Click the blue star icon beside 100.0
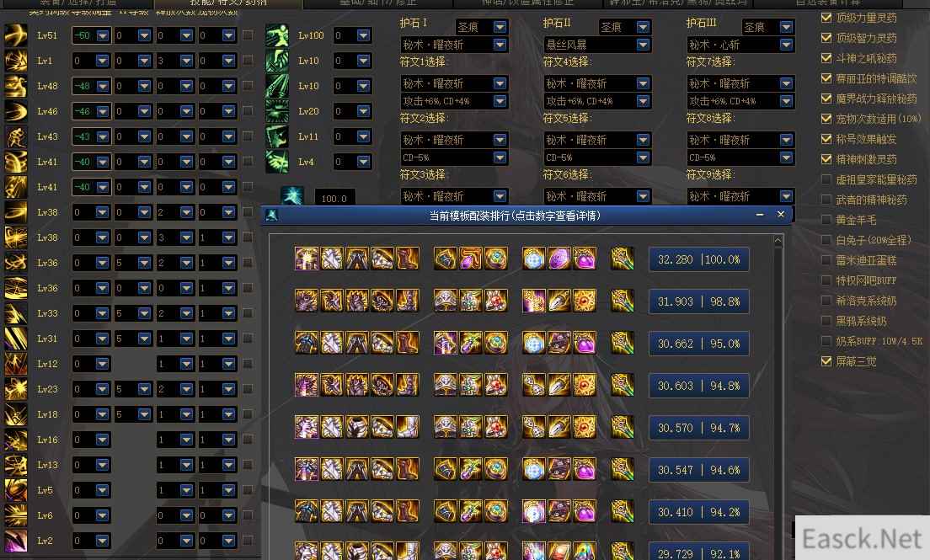Image resolution: width=930 pixels, height=560 pixels. point(291,197)
